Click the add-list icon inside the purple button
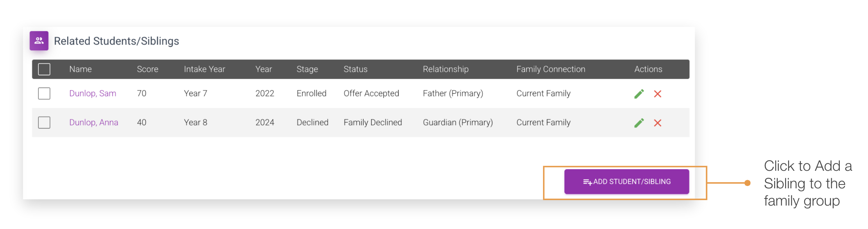The width and height of the screenshot is (868, 229). (x=587, y=181)
